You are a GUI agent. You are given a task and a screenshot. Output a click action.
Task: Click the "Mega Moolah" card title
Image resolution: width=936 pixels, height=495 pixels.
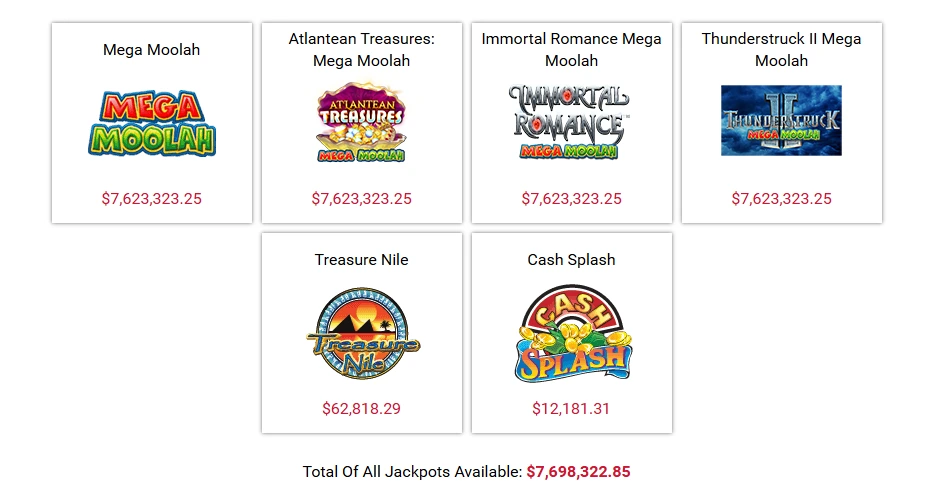pos(151,49)
